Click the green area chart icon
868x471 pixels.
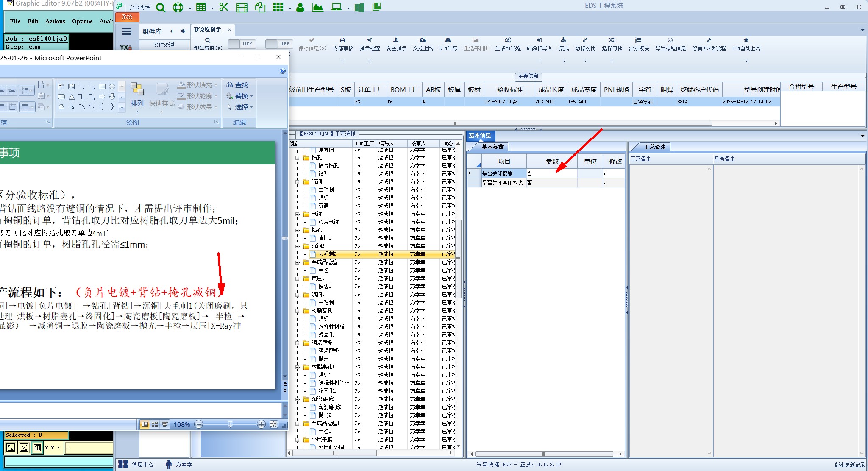(x=317, y=7)
